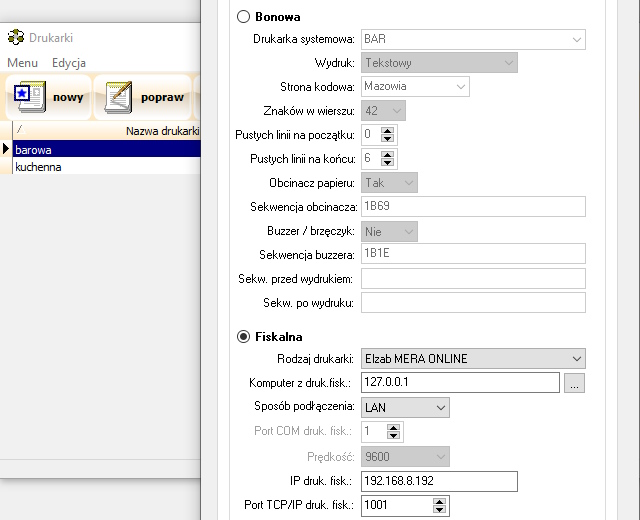
Task: Select the Bonowa radio button
Action: [243, 17]
